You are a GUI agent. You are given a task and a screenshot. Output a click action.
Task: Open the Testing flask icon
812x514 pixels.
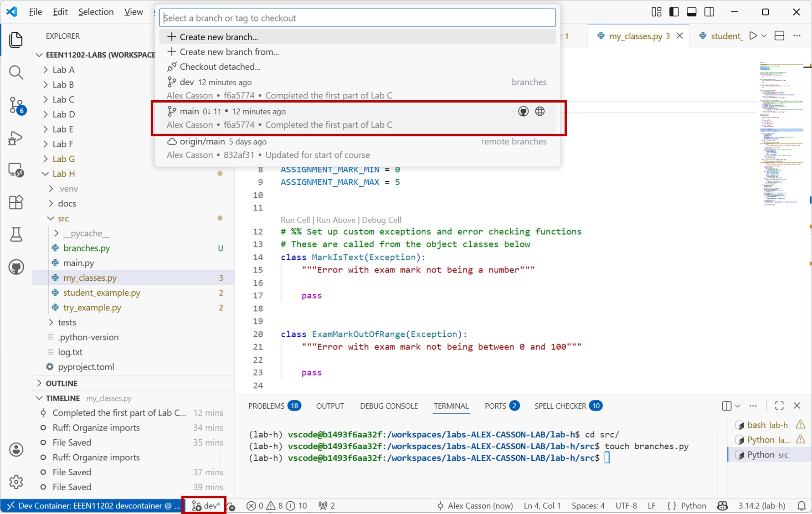[16, 235]
